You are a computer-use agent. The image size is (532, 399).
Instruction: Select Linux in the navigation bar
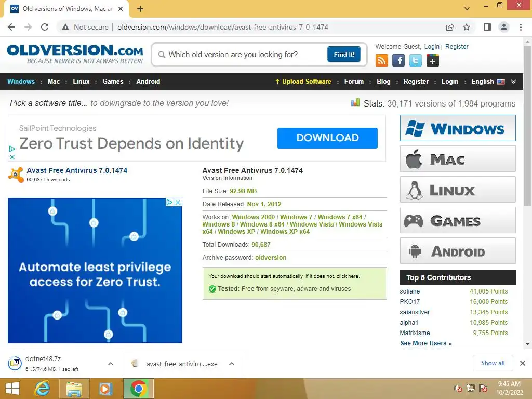tap(81, 82)
